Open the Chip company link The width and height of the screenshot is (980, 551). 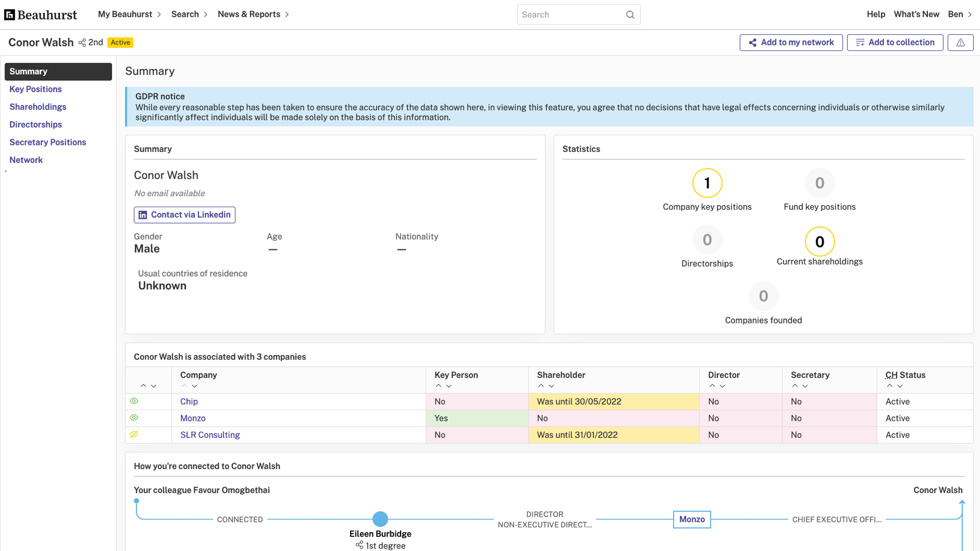189,402
